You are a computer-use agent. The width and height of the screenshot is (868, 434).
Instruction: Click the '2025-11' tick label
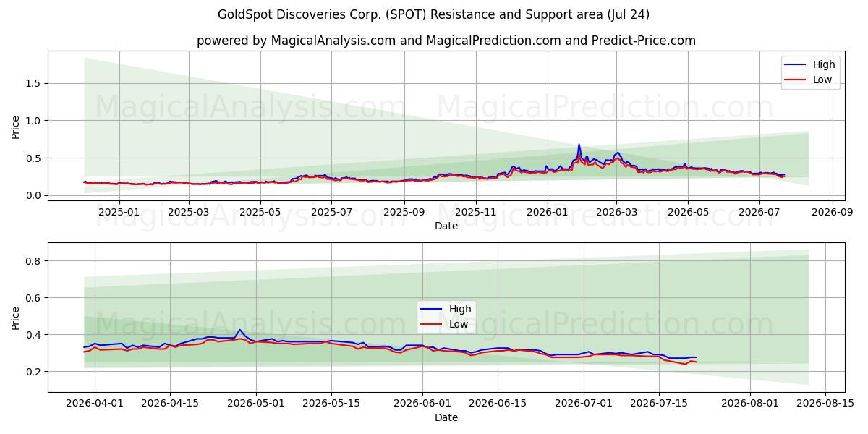(x=476, y=212)
